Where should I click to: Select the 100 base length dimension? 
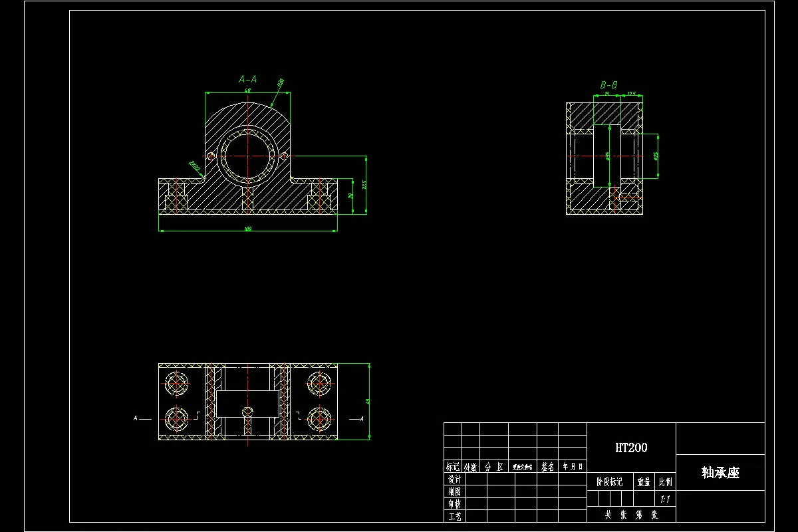click(x=248, y=229)
